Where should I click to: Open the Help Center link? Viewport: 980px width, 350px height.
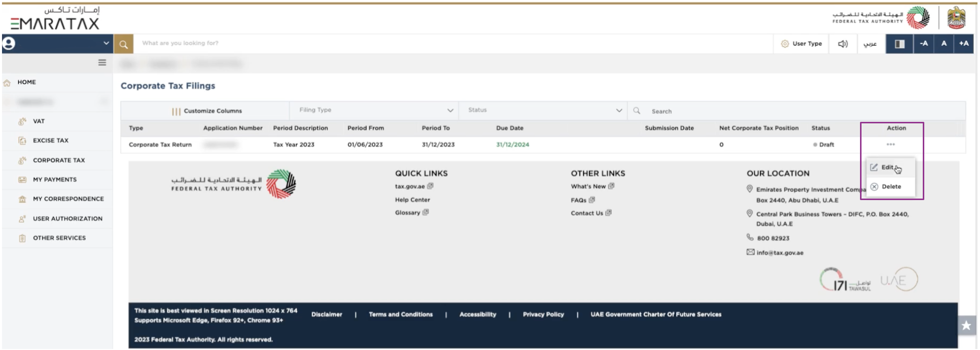click(412, 200)
